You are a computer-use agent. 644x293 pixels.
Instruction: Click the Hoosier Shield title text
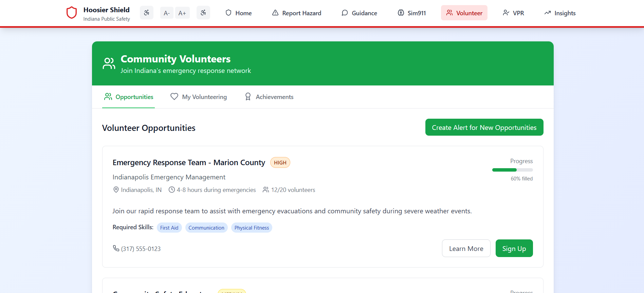(x=107, y=10)
